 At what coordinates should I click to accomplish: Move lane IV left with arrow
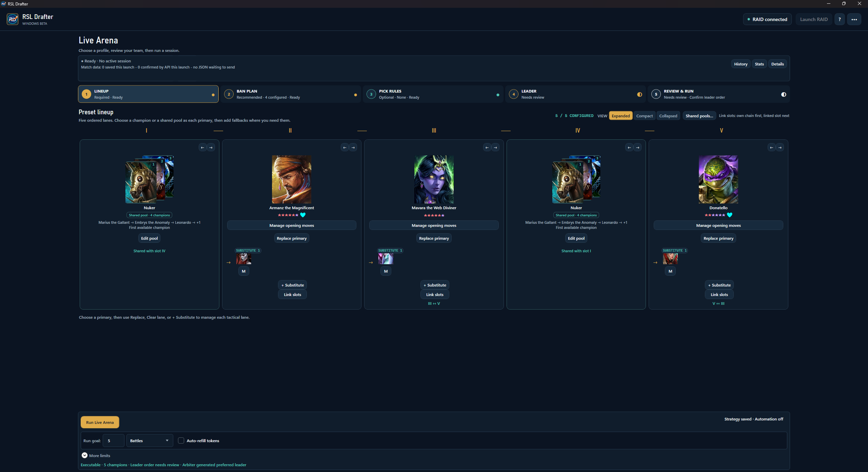(629, 147)
